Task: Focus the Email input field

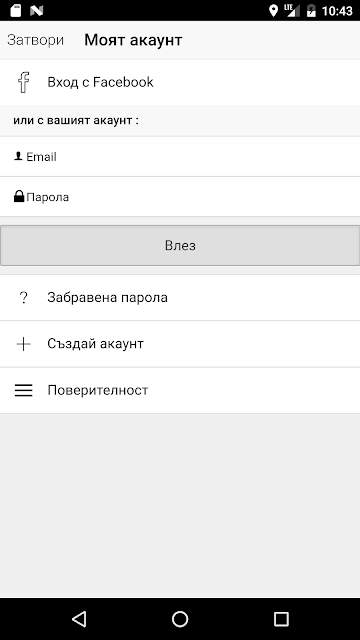Action: [x=180, y=157]
